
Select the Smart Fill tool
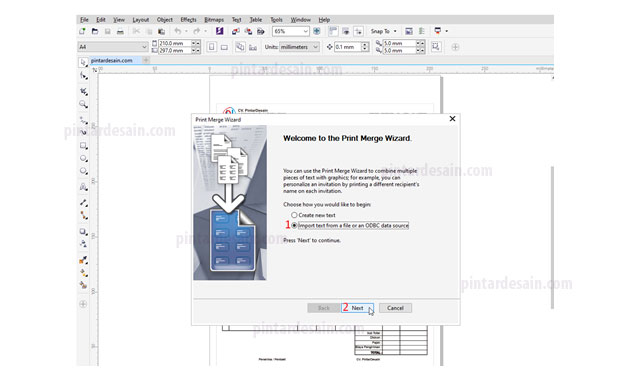pos(83,285)
